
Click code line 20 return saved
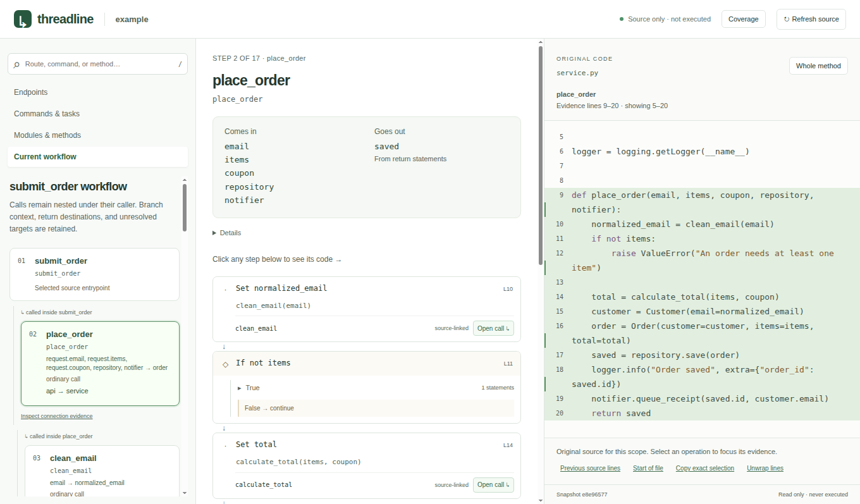pos(702,413)
